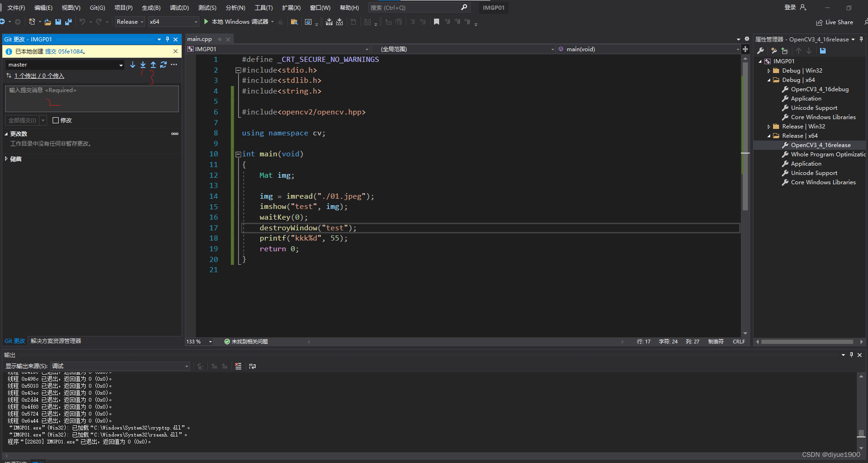Switch to 解决方案资源管理器 tab
The width and height of the screenshot is (868, 463).
[x=56, y=341]
